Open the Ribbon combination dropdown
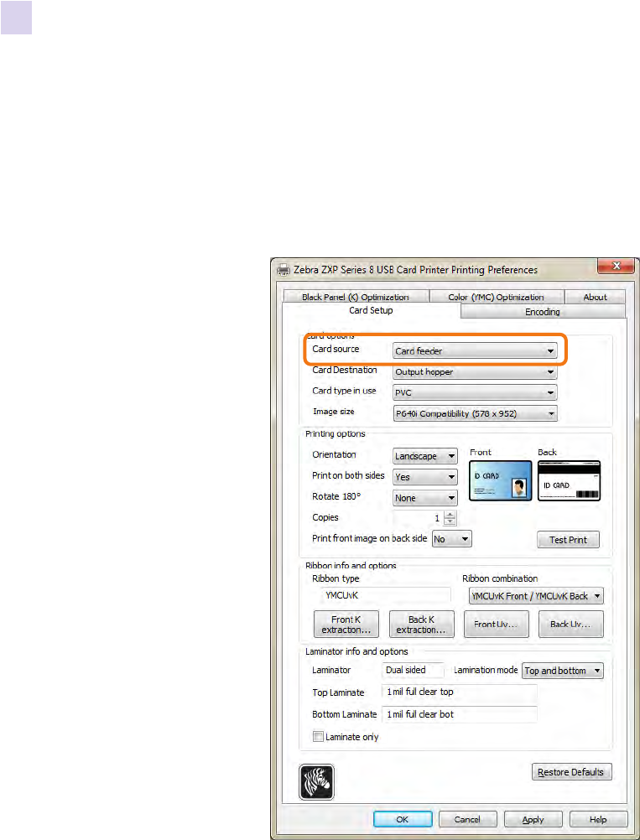 [536, 596]
